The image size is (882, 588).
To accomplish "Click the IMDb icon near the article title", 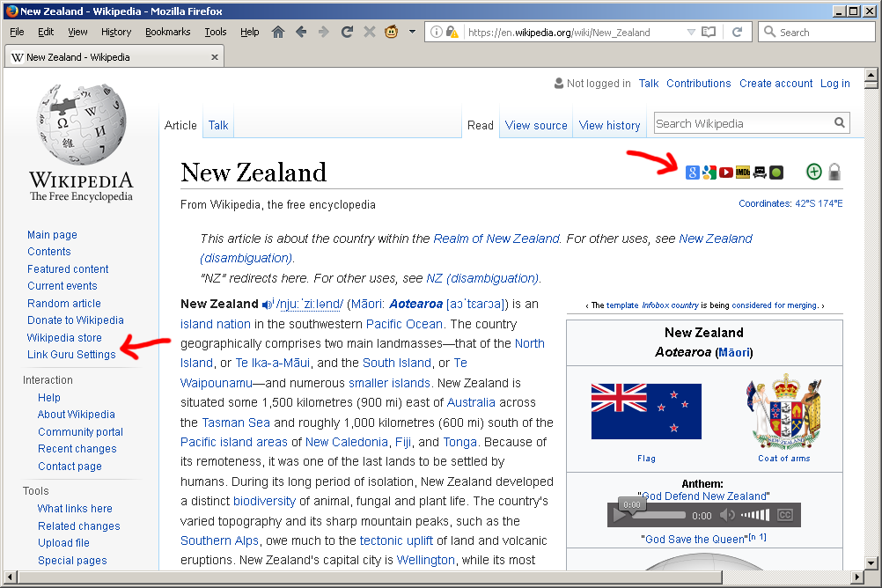I will [743, 173].
